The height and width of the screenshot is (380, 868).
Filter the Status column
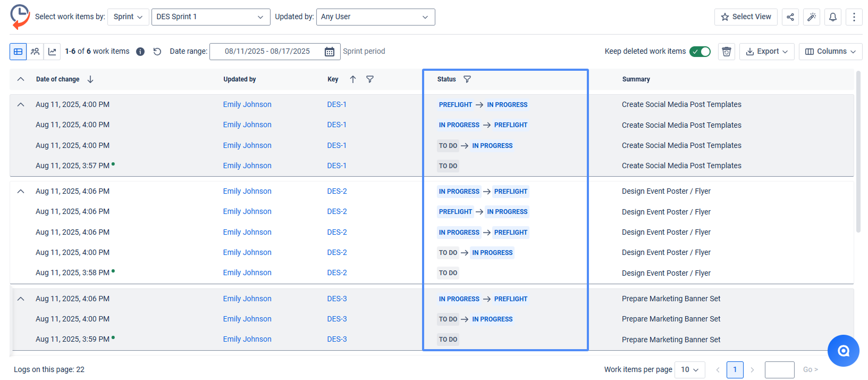point(467,79)
